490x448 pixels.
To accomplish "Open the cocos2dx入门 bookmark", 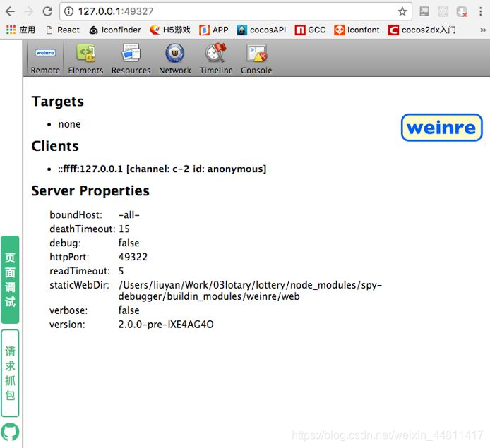I will point(422,30).
